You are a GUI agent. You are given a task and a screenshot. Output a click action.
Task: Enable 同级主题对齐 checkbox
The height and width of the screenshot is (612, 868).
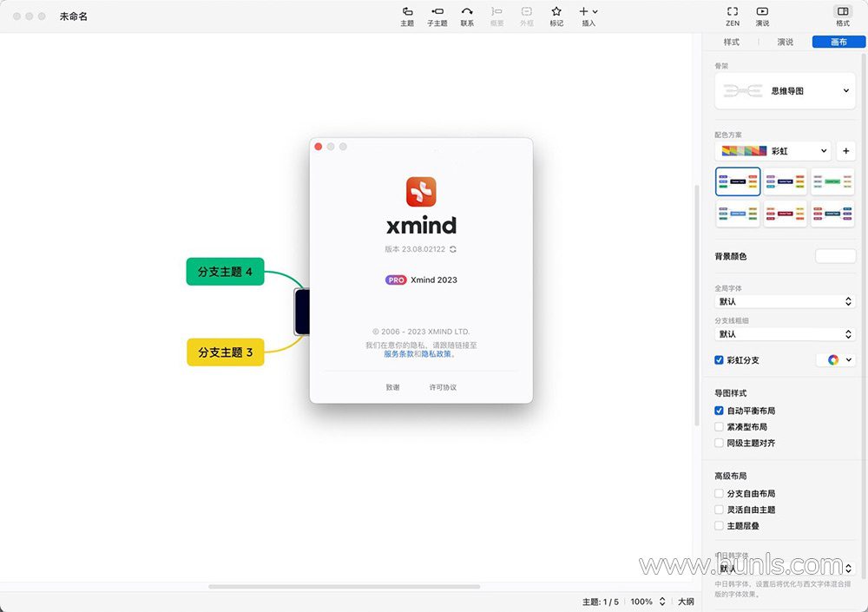tap(719, 443)
